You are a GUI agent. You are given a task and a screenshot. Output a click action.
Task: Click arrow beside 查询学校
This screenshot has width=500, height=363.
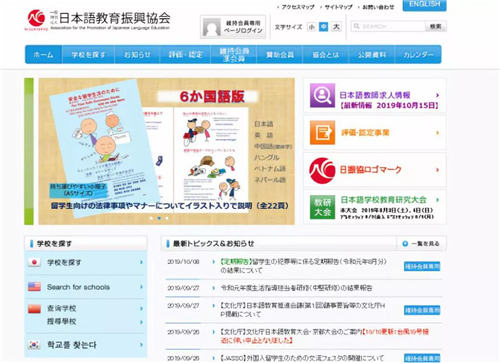click(x=141, y=309)
